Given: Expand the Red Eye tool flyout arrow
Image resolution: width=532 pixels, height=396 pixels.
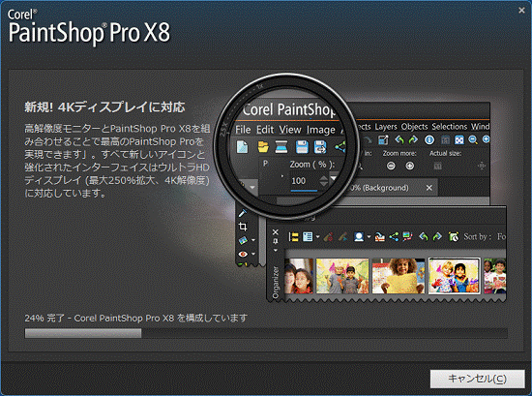Looking at the screenshot, I should [x=253, y=254].
